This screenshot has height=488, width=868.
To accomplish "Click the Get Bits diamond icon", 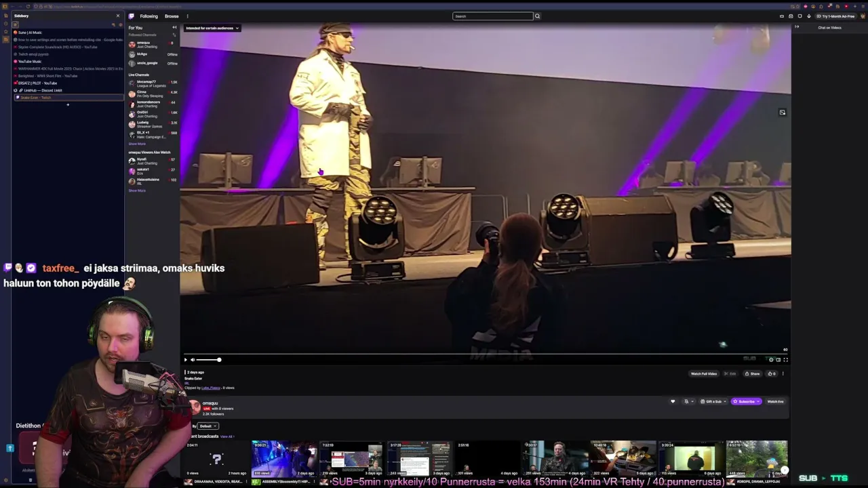I will pos(808,16).
